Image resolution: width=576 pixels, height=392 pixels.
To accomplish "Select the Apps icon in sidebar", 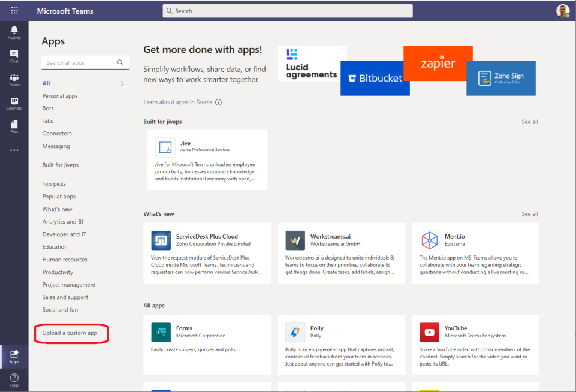I will coord(14,357).
